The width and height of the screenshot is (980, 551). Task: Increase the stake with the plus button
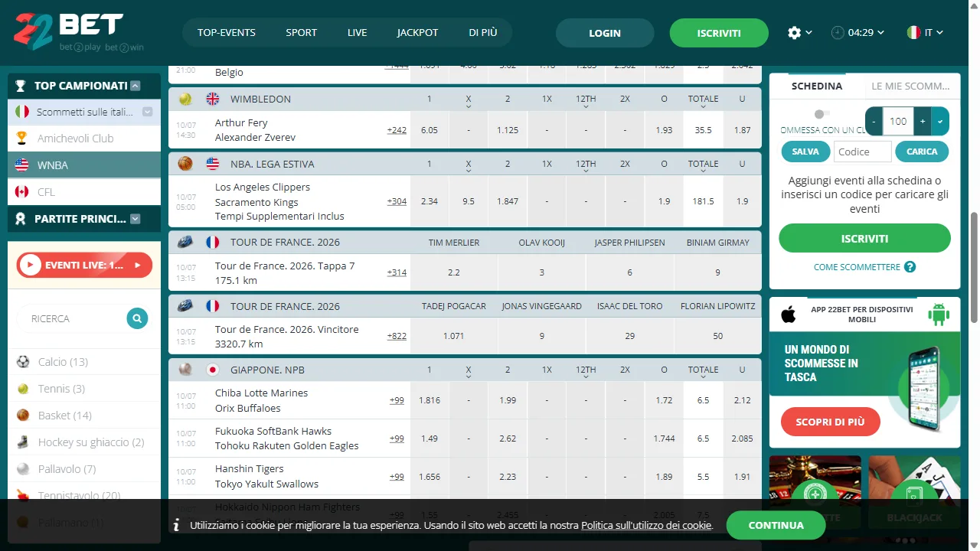pyautogui.click(x=923, y=121)
